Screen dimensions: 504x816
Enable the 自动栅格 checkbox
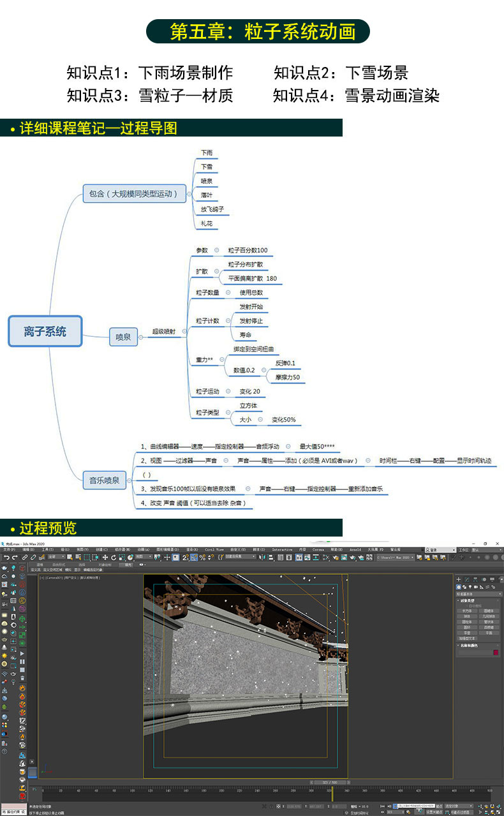click(467, 606)
